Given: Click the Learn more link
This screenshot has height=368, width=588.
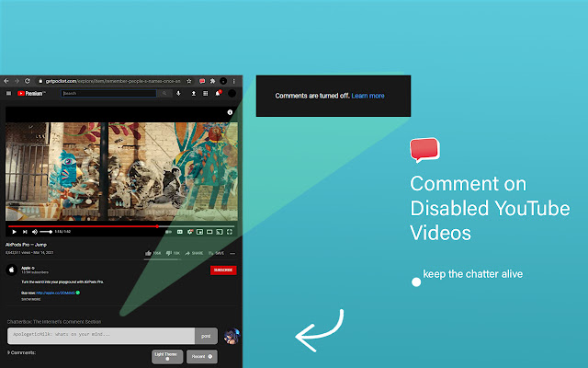Looking at the screenshot, I should (x=367, y=96).
